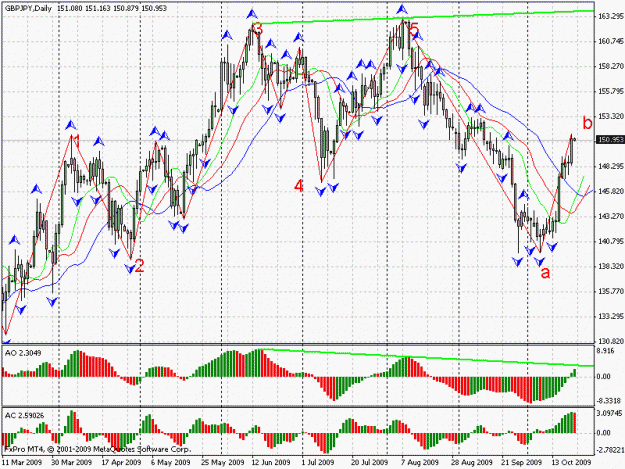Click the AC 2.59026 indicator label
Image resolution: width=625 pixels, height=469 pixels.
click(x=24, y=416)
